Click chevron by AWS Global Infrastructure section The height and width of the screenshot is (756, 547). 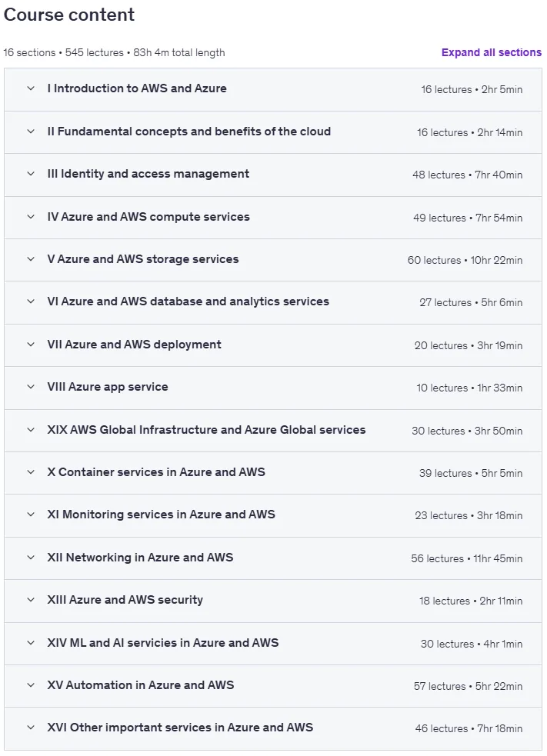[x=31, y=430]
